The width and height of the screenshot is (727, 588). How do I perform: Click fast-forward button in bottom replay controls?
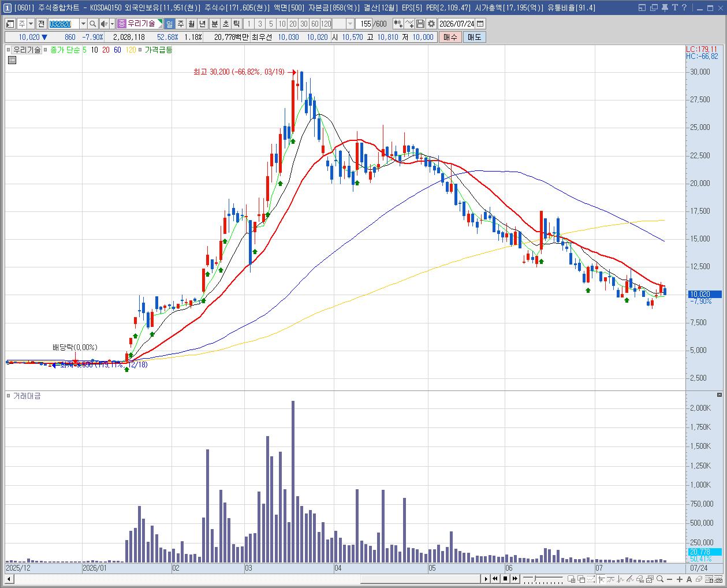click(515, 579)
